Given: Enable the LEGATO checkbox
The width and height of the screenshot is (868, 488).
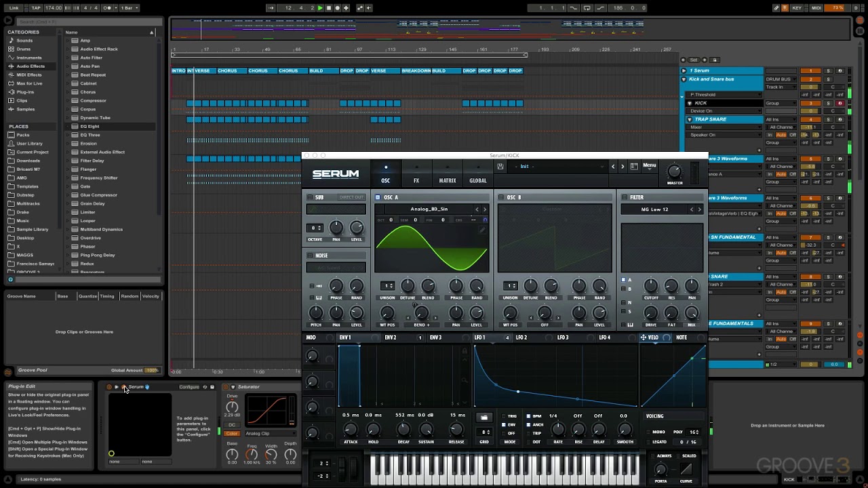Looking at the screenshot, I should (649, 442).
